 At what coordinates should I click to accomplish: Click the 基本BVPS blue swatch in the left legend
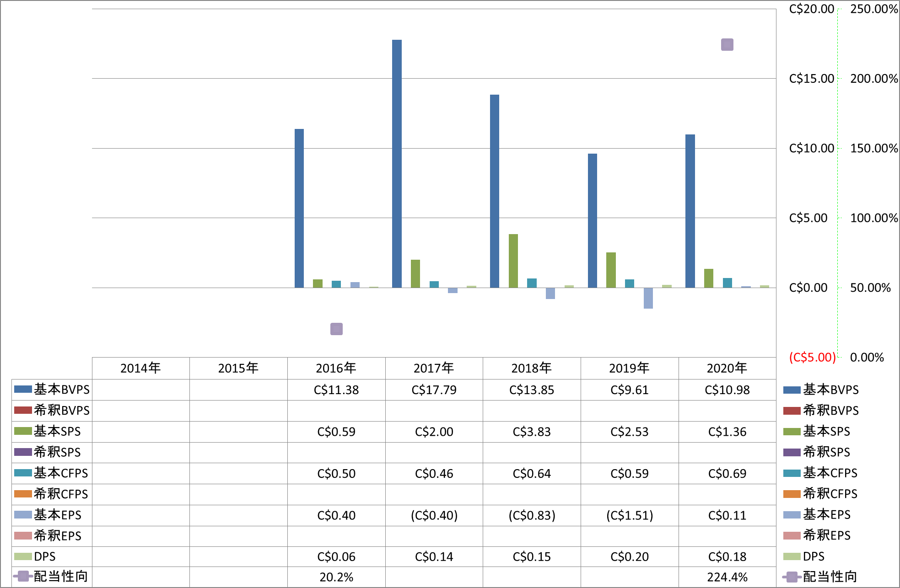23,390
